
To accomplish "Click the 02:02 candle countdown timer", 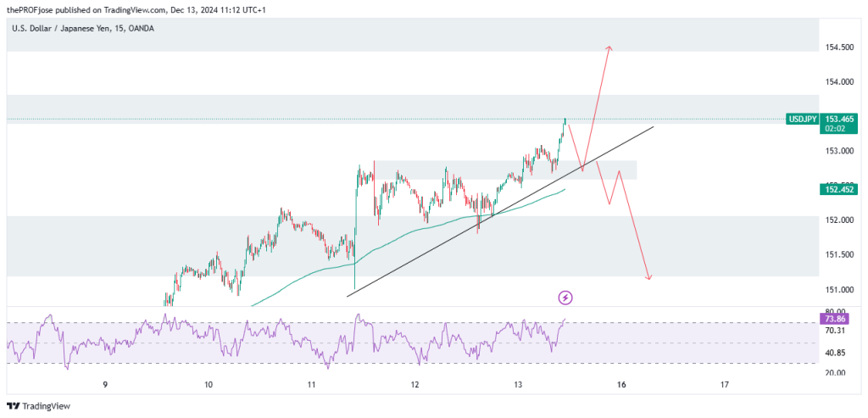I will pyautogui.click(x=834, y=128).
